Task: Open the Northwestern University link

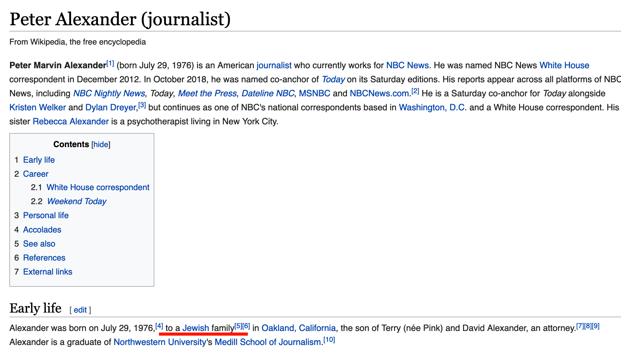Action: (160, 342)
